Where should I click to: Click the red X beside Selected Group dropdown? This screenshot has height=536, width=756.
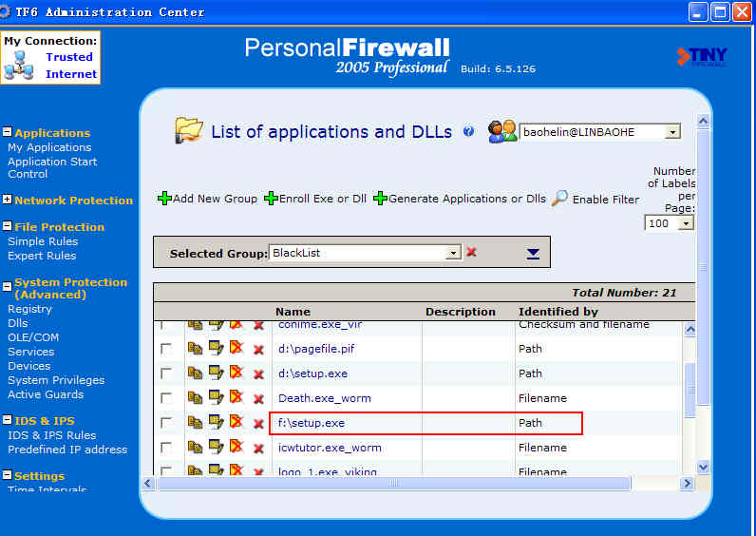(471, 252)
